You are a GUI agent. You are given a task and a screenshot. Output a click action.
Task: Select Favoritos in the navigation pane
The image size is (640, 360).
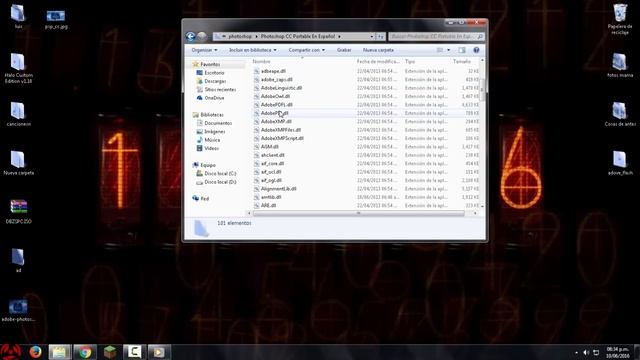pyautogui.click(x=206, y=64)
